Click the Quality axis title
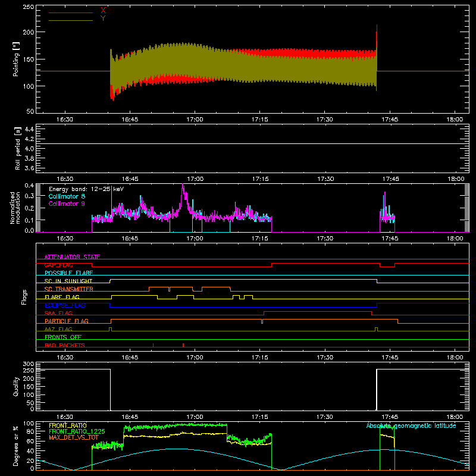 pos(15,386)
